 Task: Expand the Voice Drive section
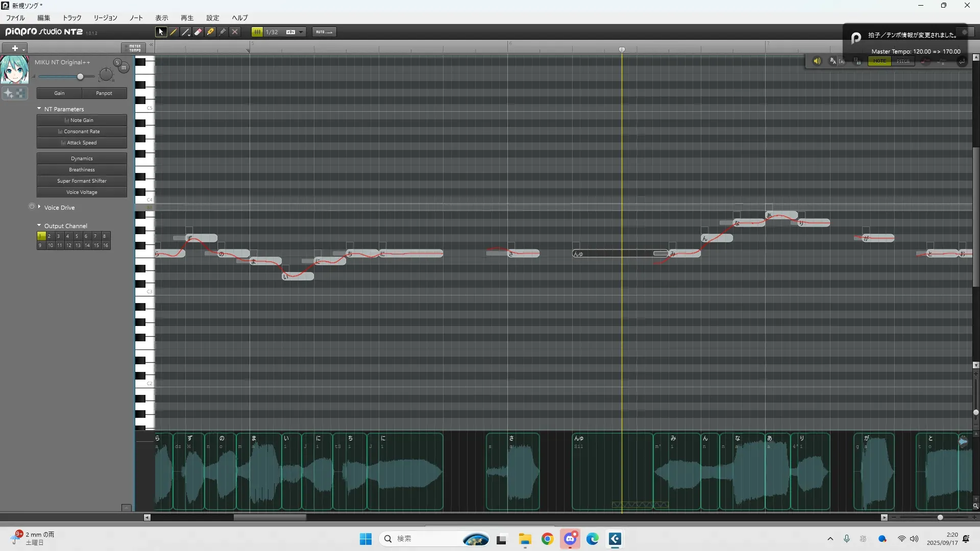[x=39, y=207]
